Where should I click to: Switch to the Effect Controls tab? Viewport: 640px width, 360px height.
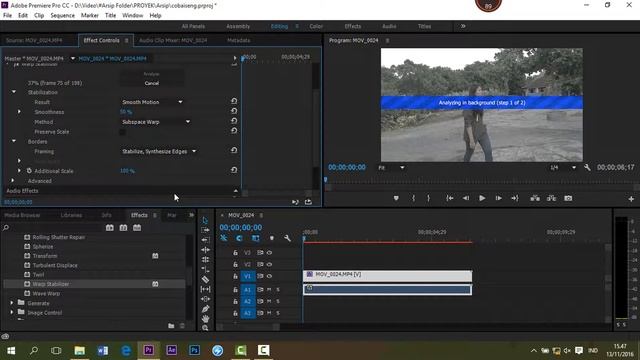(x=101, y=40)
